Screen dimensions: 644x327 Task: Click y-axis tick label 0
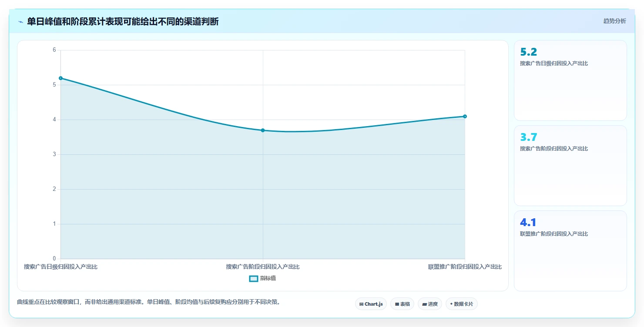click(x=54, y=259)
